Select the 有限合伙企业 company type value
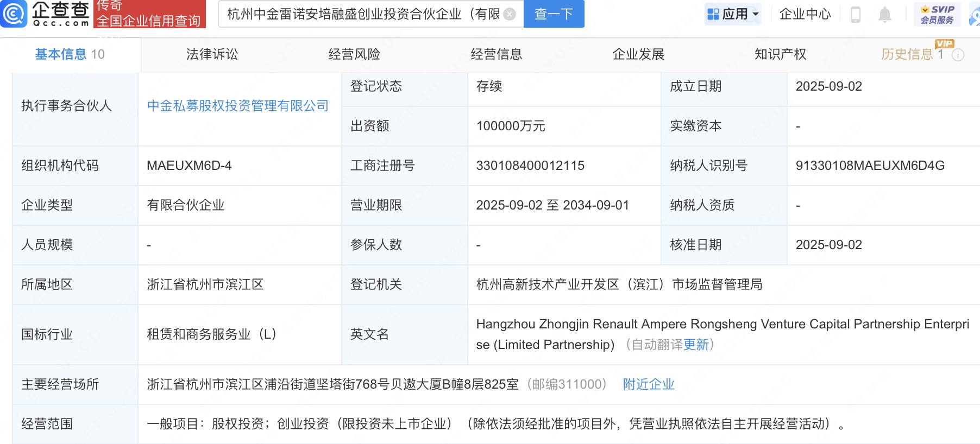 click(186, 205)
